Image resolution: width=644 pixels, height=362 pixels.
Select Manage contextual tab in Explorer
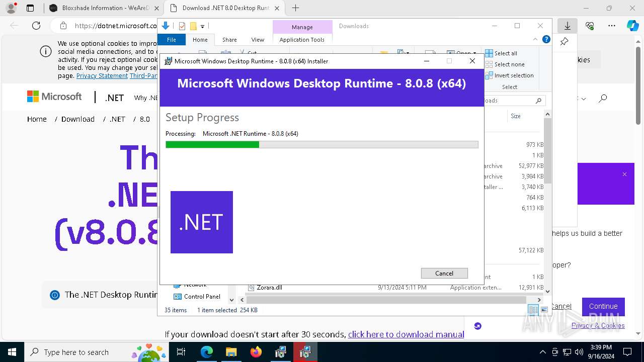click(x=302, y=27)
